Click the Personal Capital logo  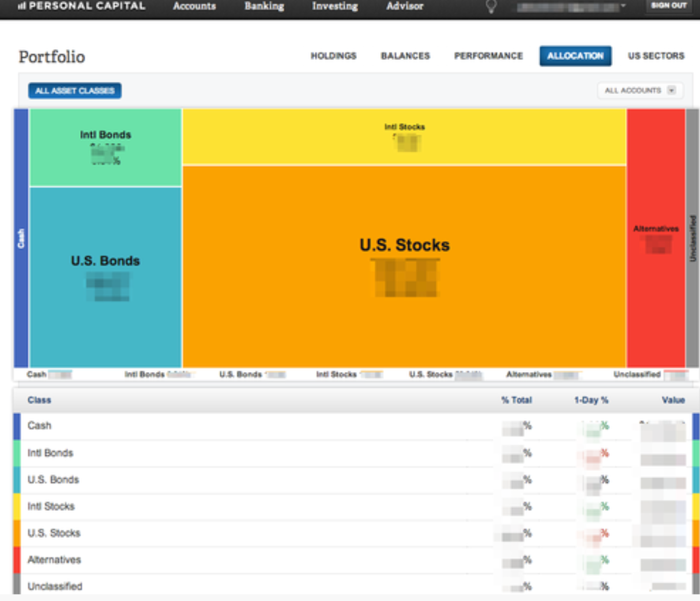click(82, 6)
